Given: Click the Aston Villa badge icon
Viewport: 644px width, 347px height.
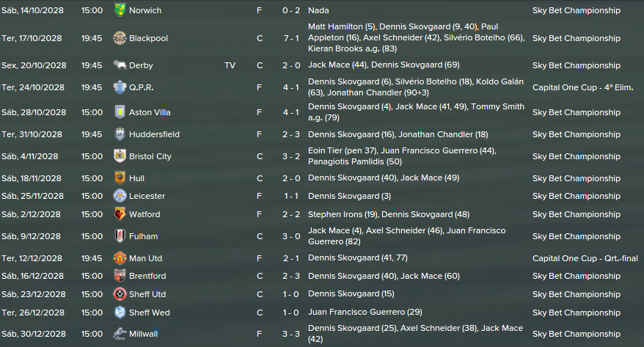Looking at the screenshot, I should click(x=120, y=112).
